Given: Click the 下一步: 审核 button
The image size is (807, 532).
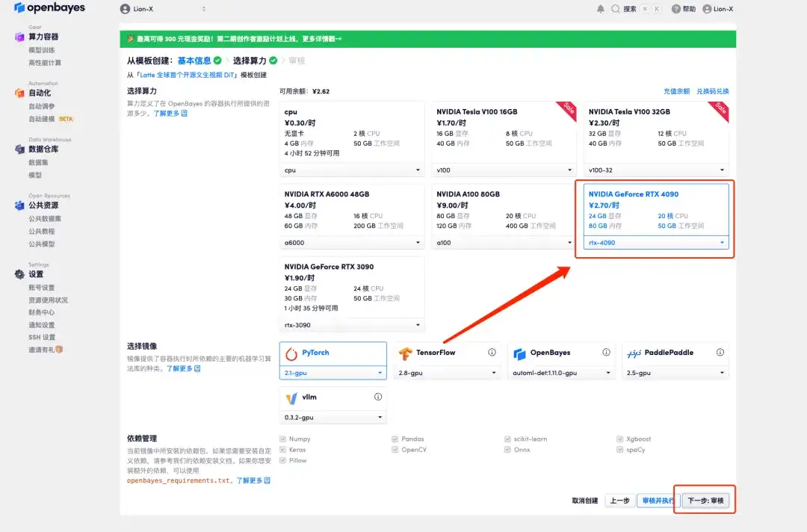Looking at the screenshot, I should coord(705,501).
